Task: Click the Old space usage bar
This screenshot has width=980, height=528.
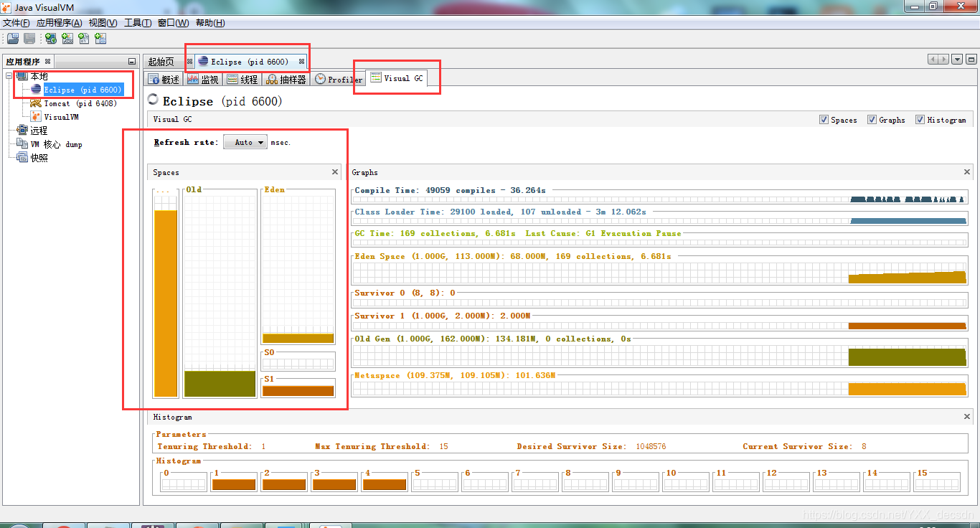Action: point(220,384)
